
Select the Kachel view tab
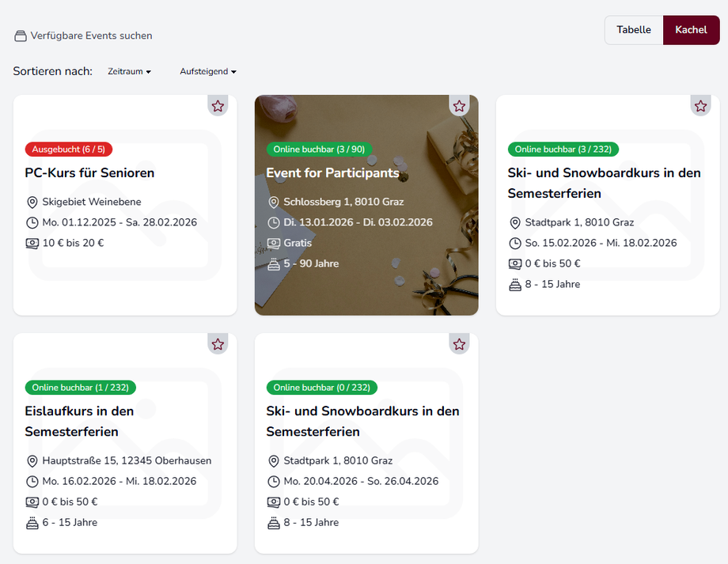tap(691, 30)
